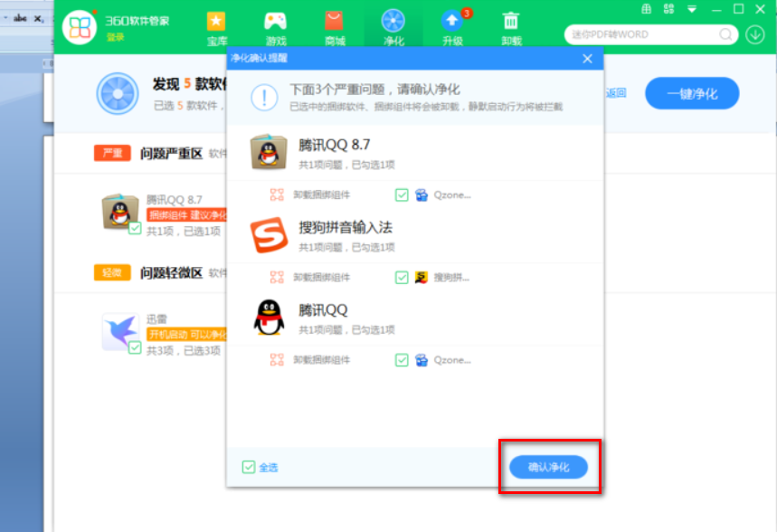Click 卸载捆绑组件 icon under 腾讯QQ
This screenshot has width=777, height=532.
click(277, 360)
